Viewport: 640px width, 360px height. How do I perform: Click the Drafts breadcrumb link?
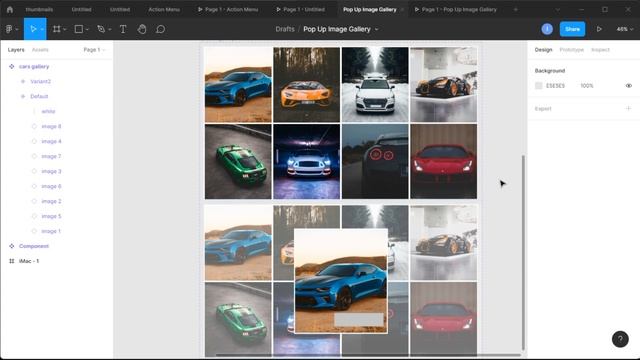click(285, 29)
